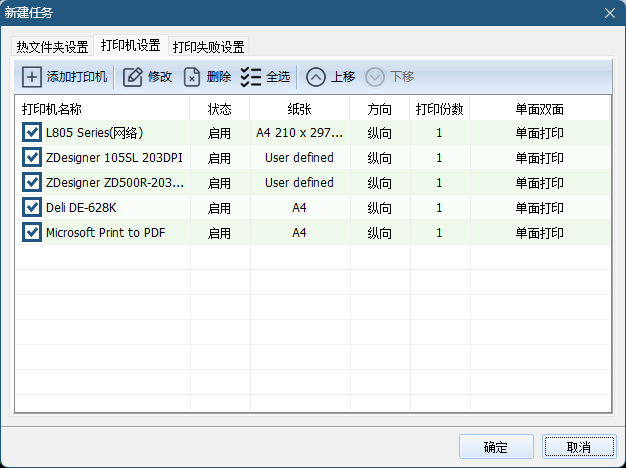This screenshot has width=626, height=468.
Task: Toggle the ZDesigner ZD500R-203 printer checkbox
Action: 32,182
